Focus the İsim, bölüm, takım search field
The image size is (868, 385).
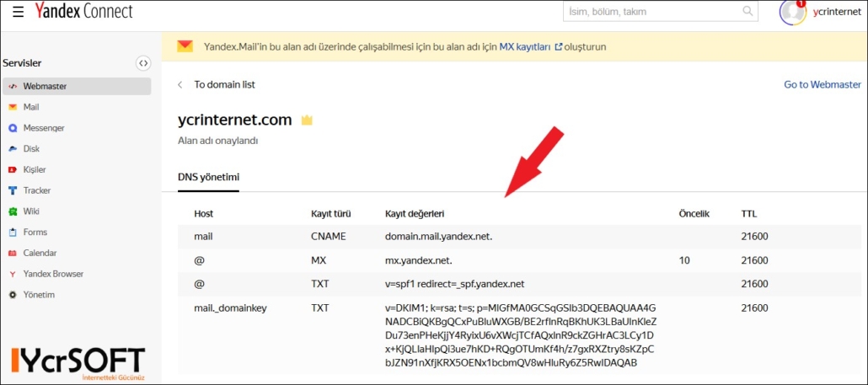click(659, 11)
